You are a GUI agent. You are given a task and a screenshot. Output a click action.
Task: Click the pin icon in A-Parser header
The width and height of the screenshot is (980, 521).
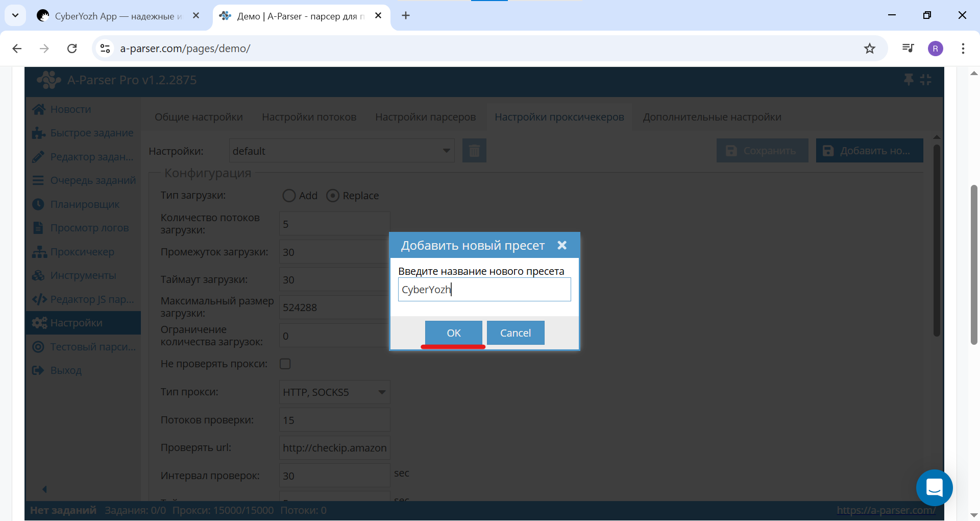[x=909, y=80]
